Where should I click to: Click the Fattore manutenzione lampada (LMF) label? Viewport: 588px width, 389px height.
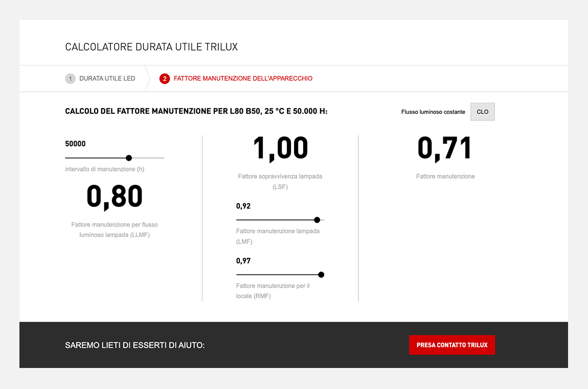278,236
